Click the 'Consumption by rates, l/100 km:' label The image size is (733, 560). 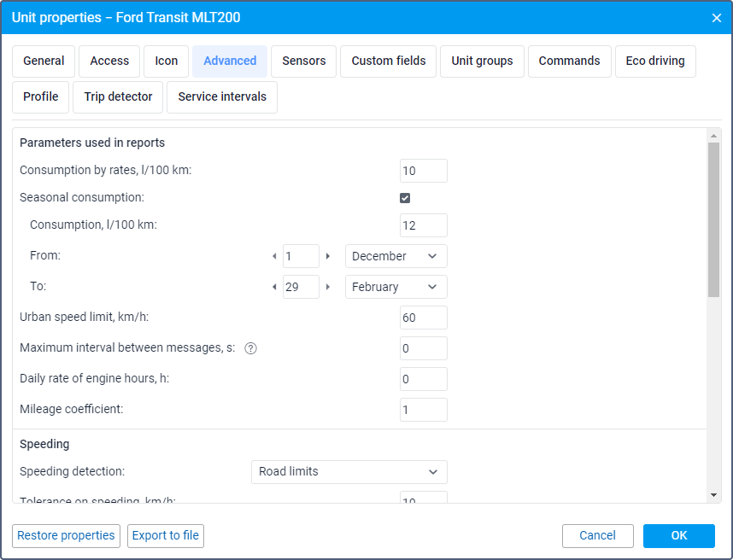(106, 170)
